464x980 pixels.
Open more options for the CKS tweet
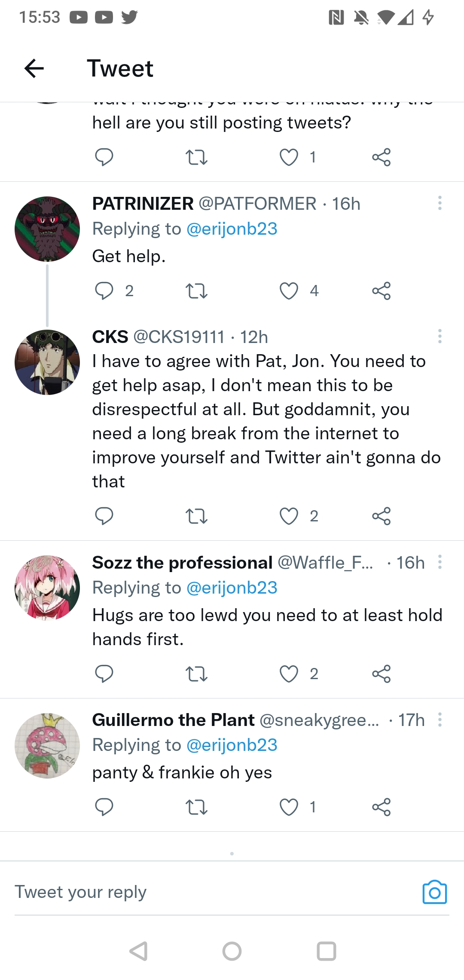[x=440, y=336]
